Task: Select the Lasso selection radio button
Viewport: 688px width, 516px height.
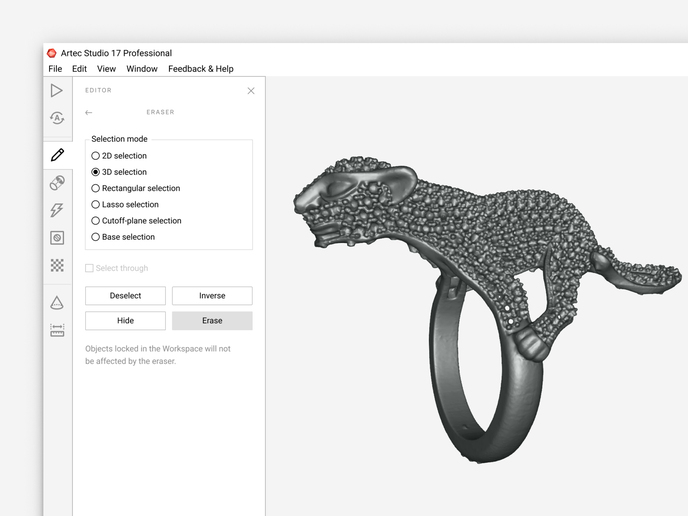Action: tap(96, 204)
